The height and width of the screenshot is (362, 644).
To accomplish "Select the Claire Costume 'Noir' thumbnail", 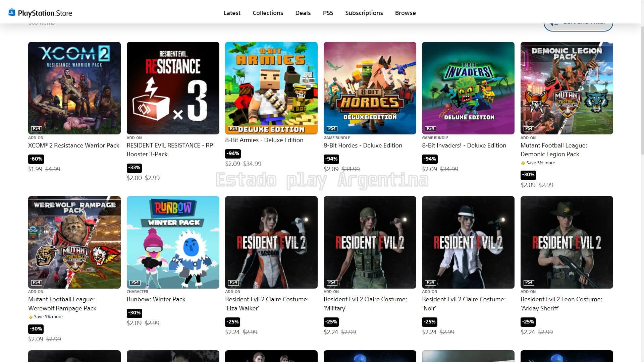I will coord(468,242).
